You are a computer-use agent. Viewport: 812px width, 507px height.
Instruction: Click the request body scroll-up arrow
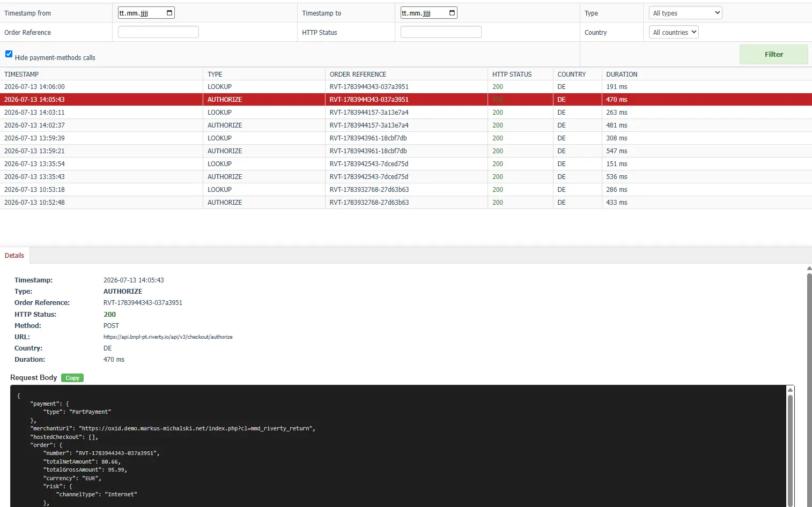(790, 390)
